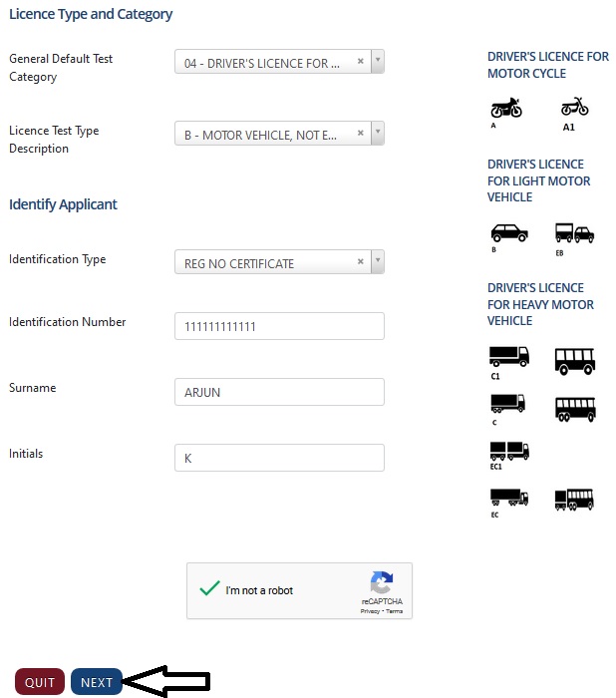Click the EB car with trailer icon

coord(574,232)
